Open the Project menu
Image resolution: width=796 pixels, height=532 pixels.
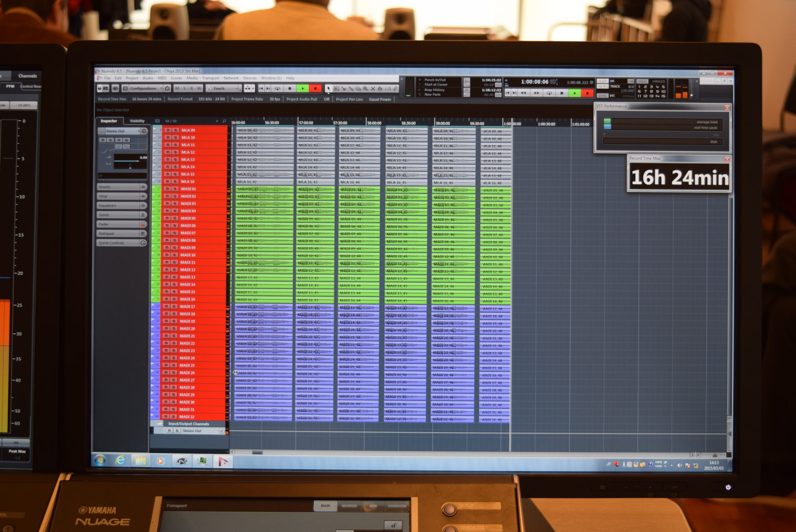coord(132,78)
